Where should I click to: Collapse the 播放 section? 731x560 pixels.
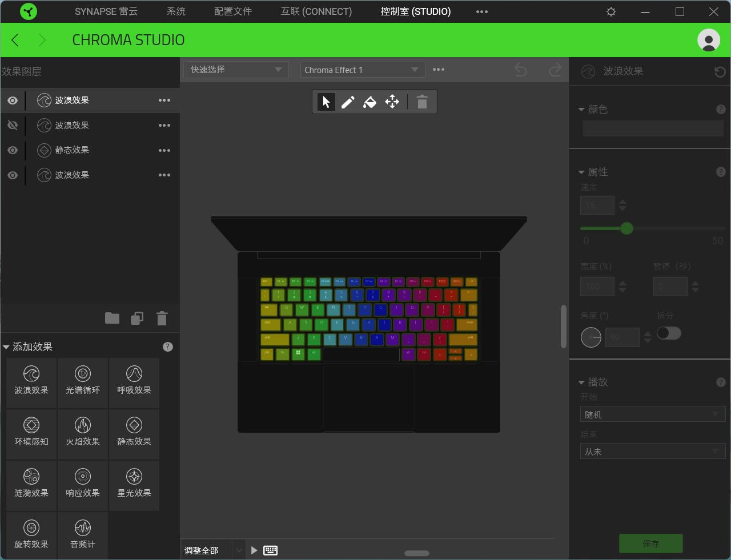coord(581,382)
